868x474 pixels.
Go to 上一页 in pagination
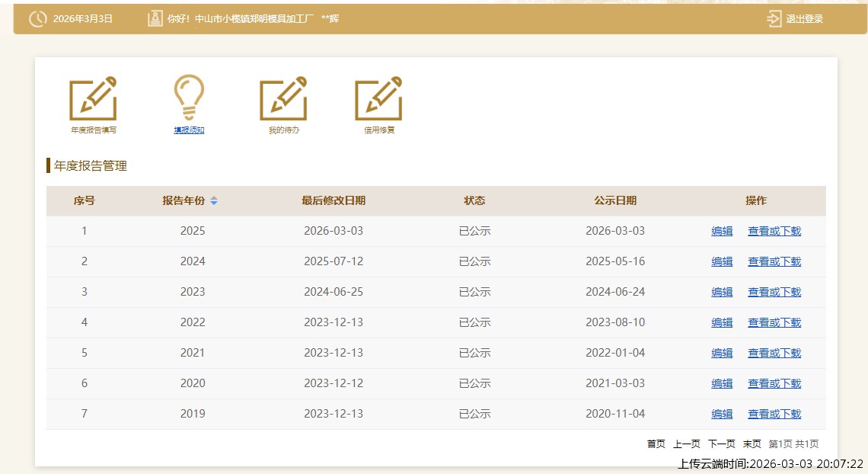click(686, 444)
